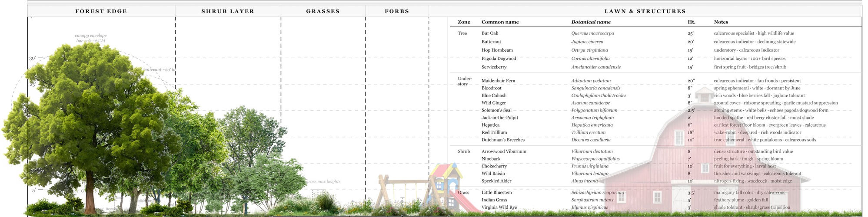
Task: Select the LAWN & STRUCTURES heading
Action: coord(645,11)
